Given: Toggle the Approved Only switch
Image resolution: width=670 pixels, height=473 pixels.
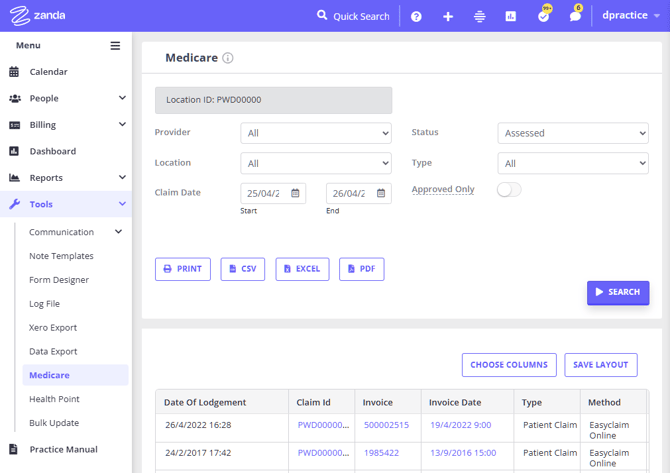Looking at the screenshot, I should (509, 189).
